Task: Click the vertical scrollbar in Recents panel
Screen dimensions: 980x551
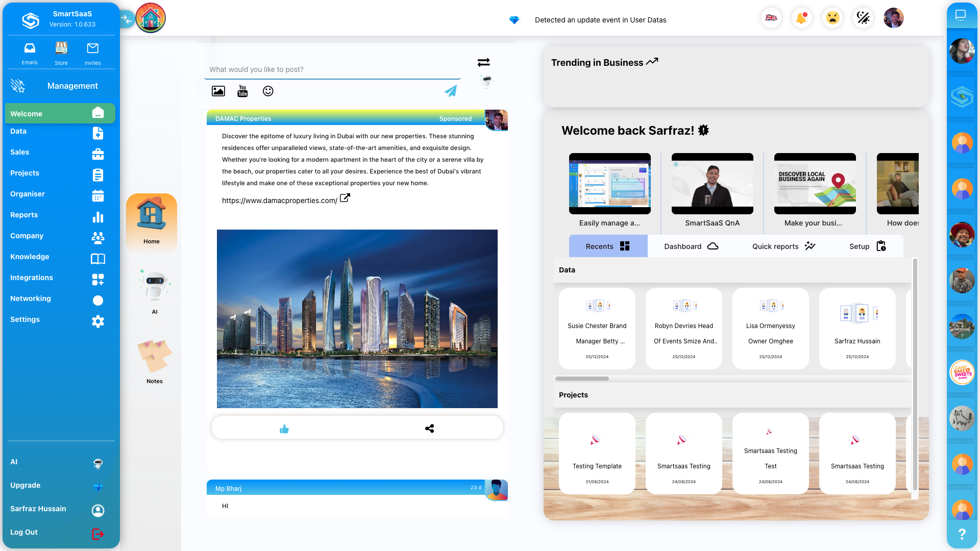Action: click(x=915, y=375)
